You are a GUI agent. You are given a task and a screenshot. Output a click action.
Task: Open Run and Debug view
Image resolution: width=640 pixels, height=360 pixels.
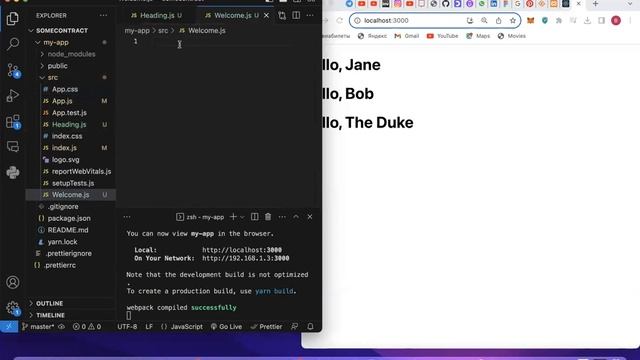[x=13, y=96]
